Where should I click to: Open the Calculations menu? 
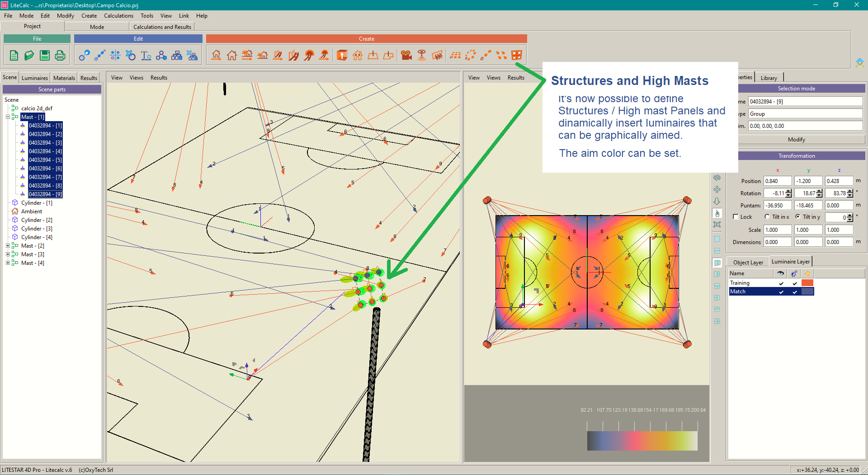coord(118,16)
